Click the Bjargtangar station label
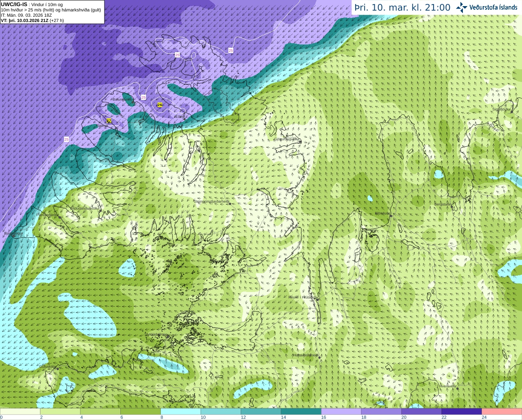The width and height of the screenshot is (522, 420). click(x=13, y=233)
